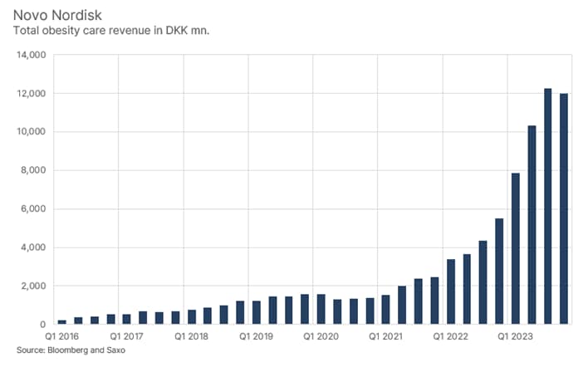Click the 14,000 y-axis label
588x367 pixels.
pos(31,56)
